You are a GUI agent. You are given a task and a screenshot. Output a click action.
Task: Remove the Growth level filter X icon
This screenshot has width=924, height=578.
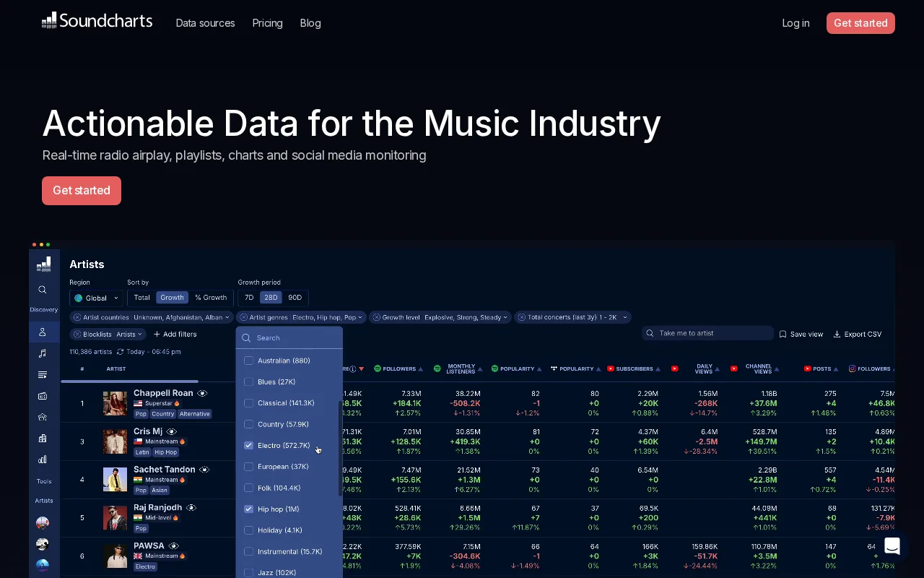376,317
